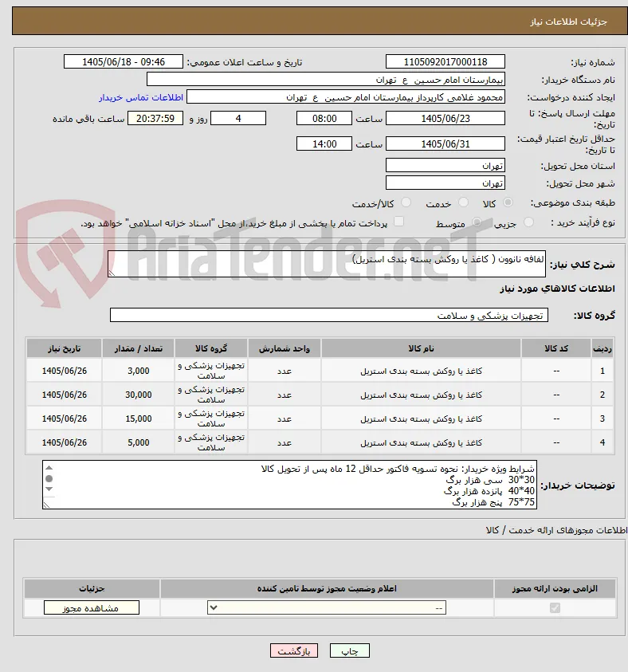
Task: Click the نام کالا column header
Action: pyautogui.click(x=421, y=348)
